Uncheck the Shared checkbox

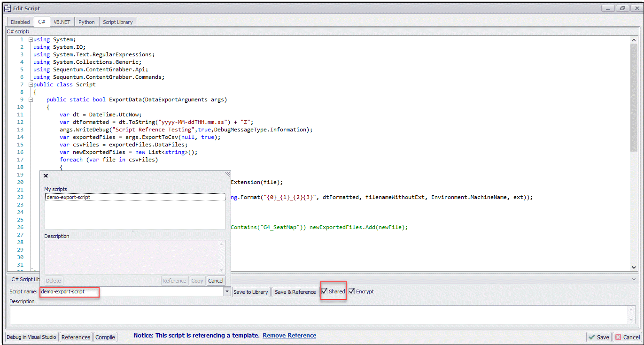click(x=325, y=291)
